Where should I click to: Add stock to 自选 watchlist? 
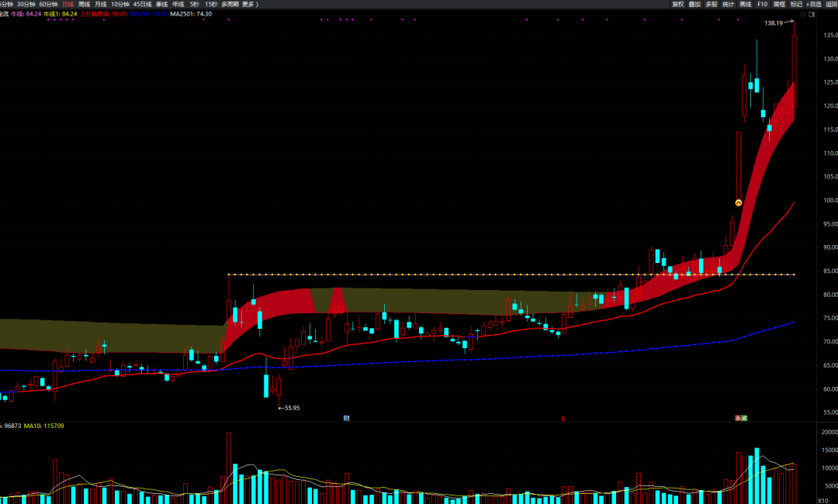click(814, 5)
